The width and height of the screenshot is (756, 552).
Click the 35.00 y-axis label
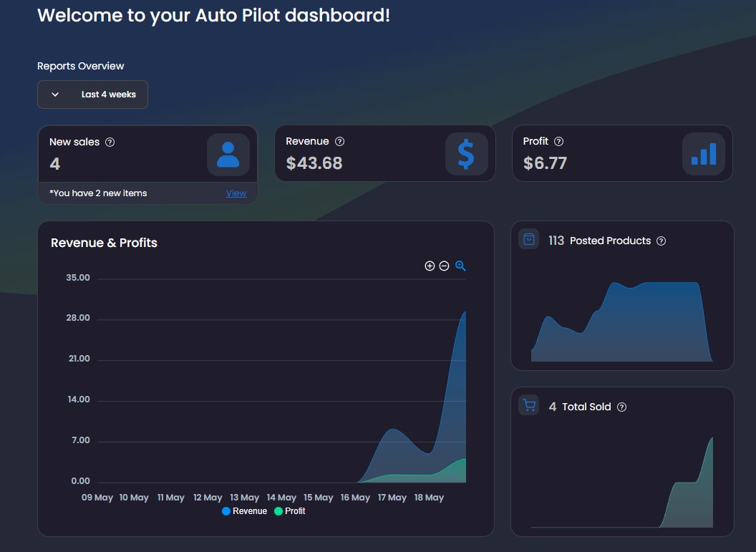click(x=78, y=278)
